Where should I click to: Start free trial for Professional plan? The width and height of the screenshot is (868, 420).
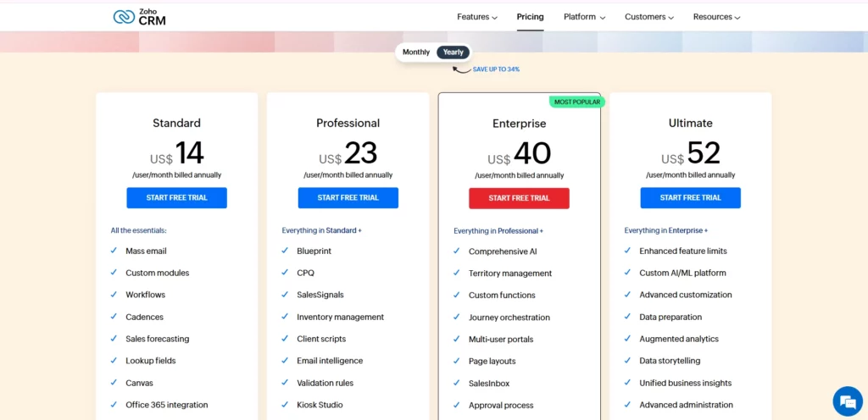tap(348, 198)
